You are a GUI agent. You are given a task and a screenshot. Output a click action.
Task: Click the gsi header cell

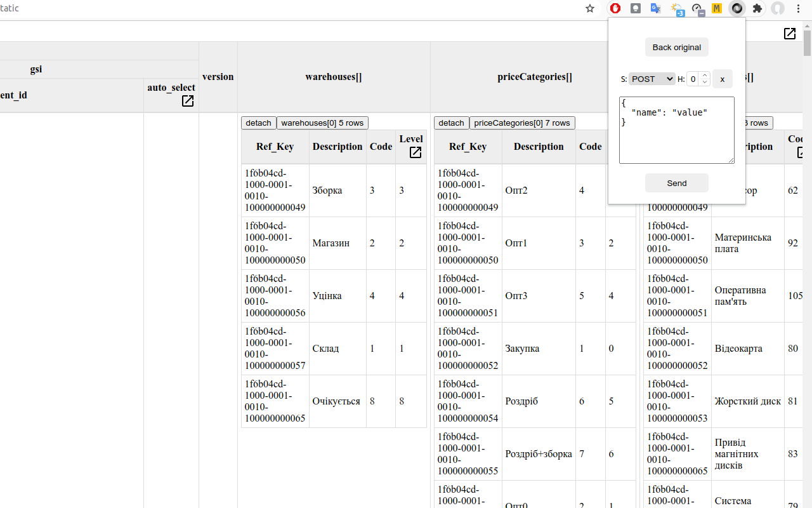pyautogui.click(x=36, y=69)
